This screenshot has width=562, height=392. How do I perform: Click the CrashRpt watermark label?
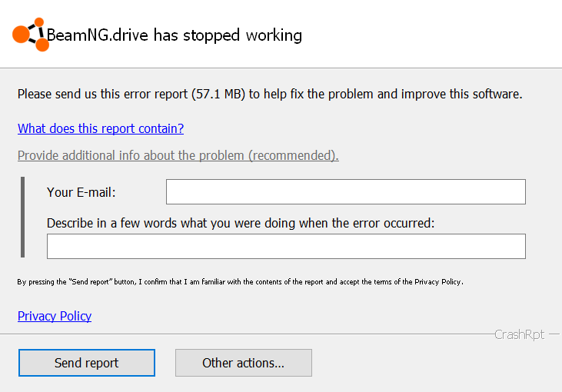(x=520, y=334)
